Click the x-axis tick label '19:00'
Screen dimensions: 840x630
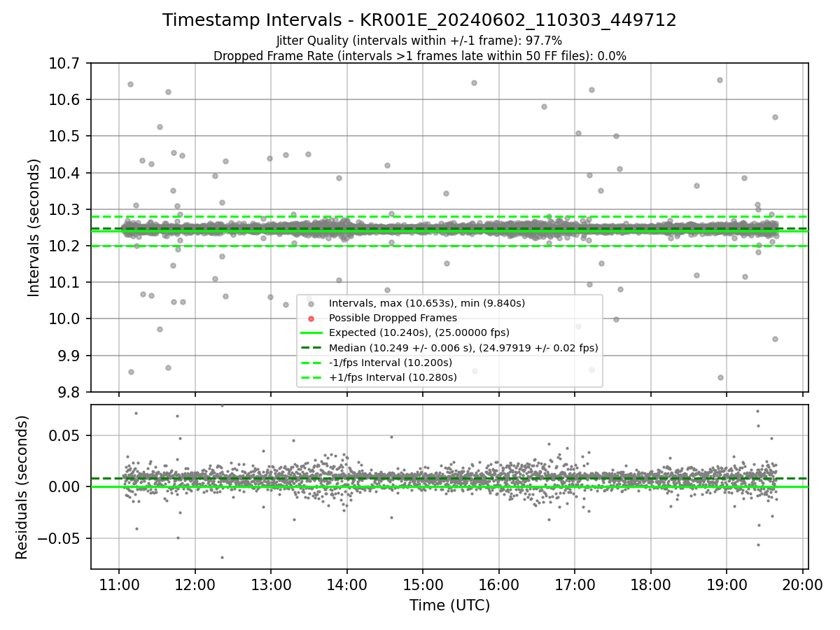point(727,584)
